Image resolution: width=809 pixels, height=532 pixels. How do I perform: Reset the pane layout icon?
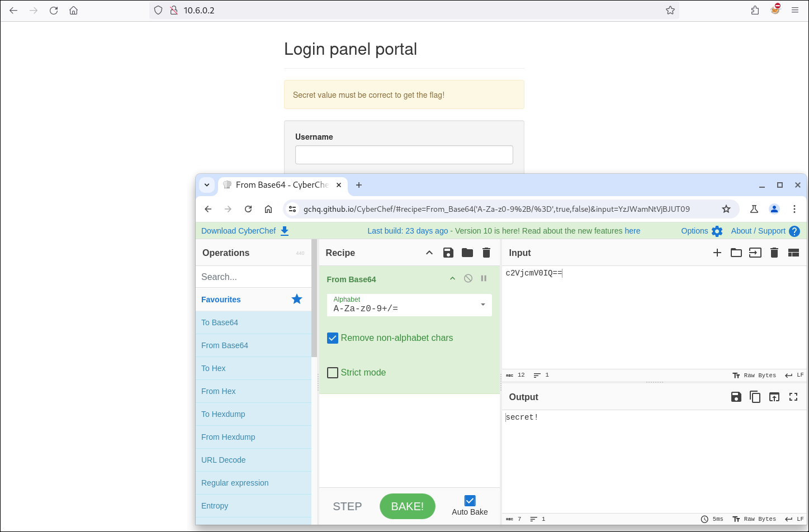793,253
